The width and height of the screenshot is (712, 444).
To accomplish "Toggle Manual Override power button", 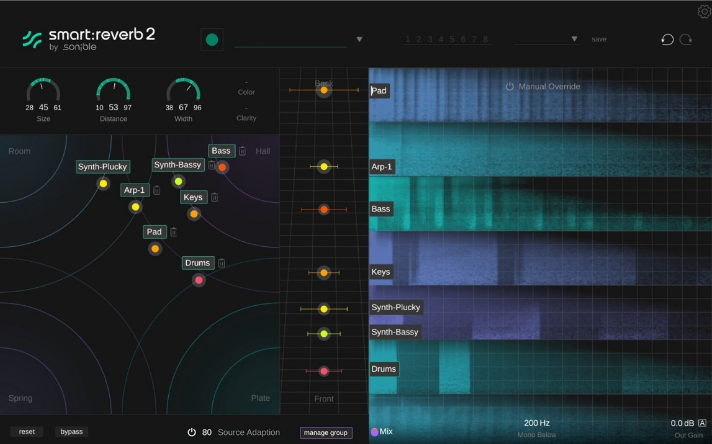I will click(x=509, y=86).
